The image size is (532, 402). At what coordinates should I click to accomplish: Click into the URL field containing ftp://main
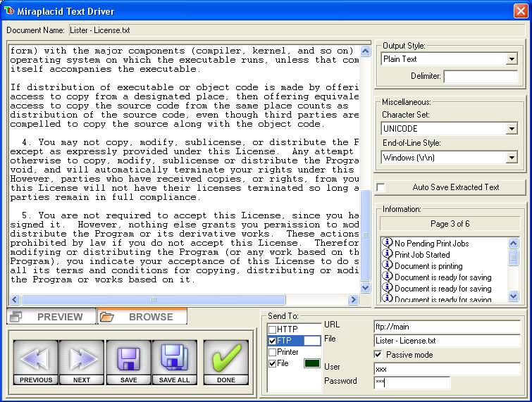pyautogui.click(x=447, y=326)
